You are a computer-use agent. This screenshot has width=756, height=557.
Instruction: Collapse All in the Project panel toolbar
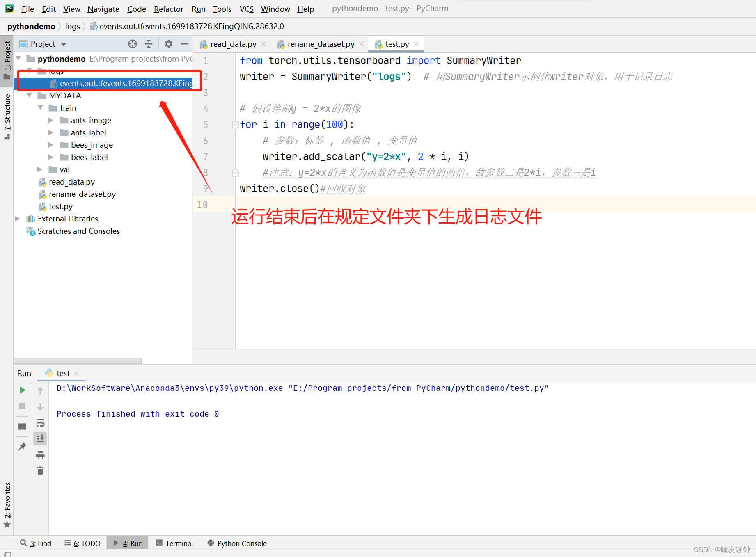(x=149, y=44)
